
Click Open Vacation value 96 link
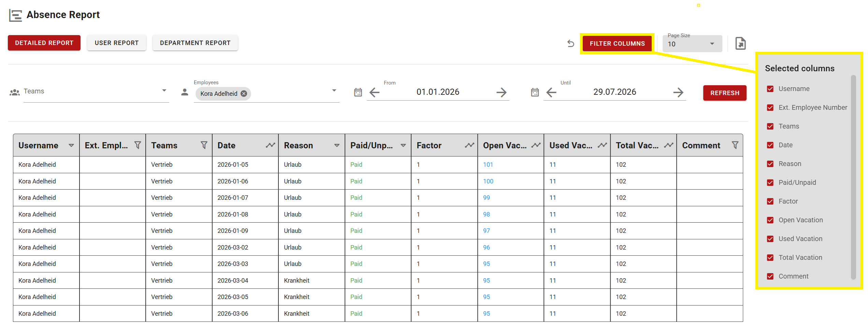click(x=487, y=248)
